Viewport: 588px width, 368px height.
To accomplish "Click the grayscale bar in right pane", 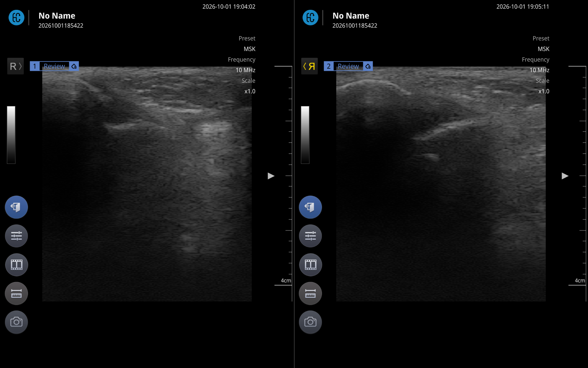I will [305, 135].
